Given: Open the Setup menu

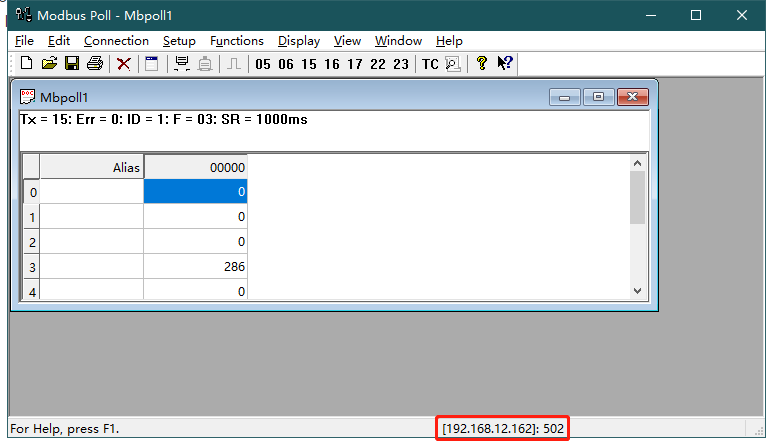Looking at the screenshot, I should point(179,41).
